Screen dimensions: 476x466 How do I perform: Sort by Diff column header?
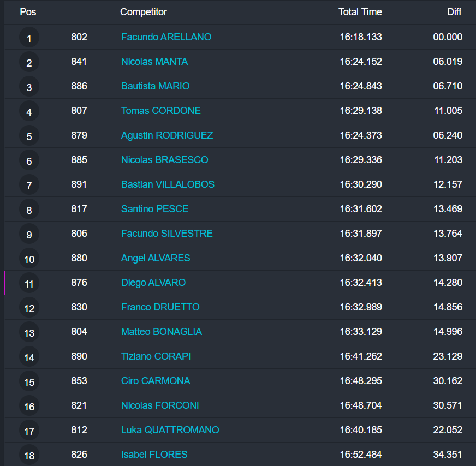click(x=454, y=12)
